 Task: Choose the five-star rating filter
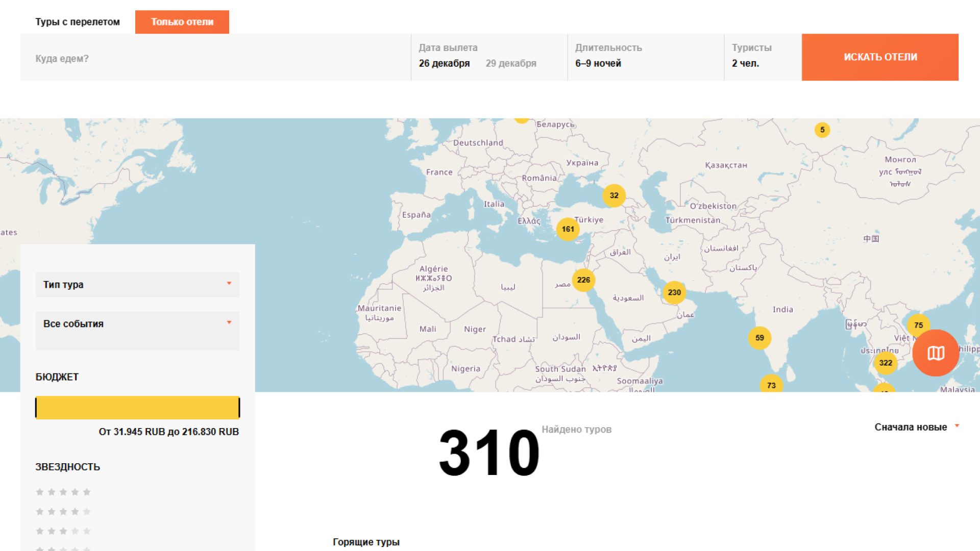click(x=63, y=492)
